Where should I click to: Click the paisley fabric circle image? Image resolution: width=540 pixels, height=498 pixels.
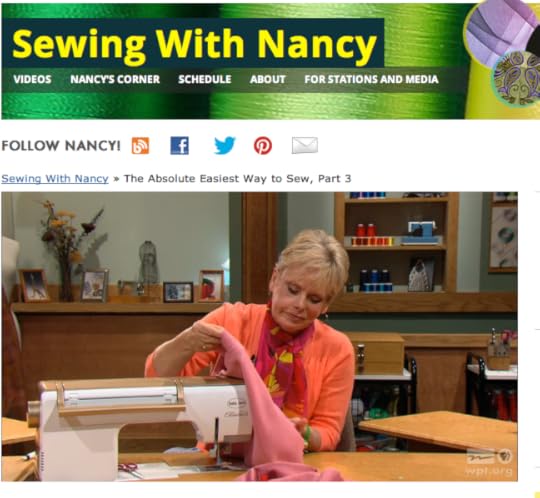click(x=518, y=79)
